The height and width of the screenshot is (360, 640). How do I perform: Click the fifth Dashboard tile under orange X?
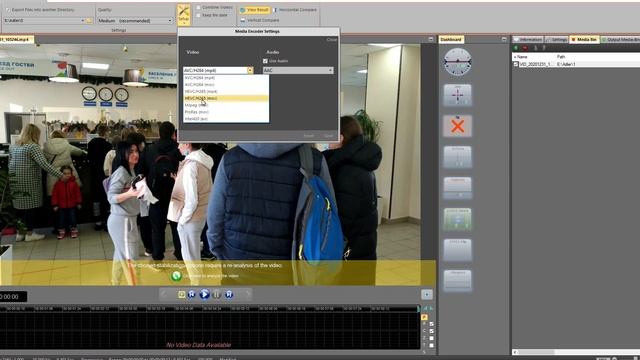pos(458,188)
